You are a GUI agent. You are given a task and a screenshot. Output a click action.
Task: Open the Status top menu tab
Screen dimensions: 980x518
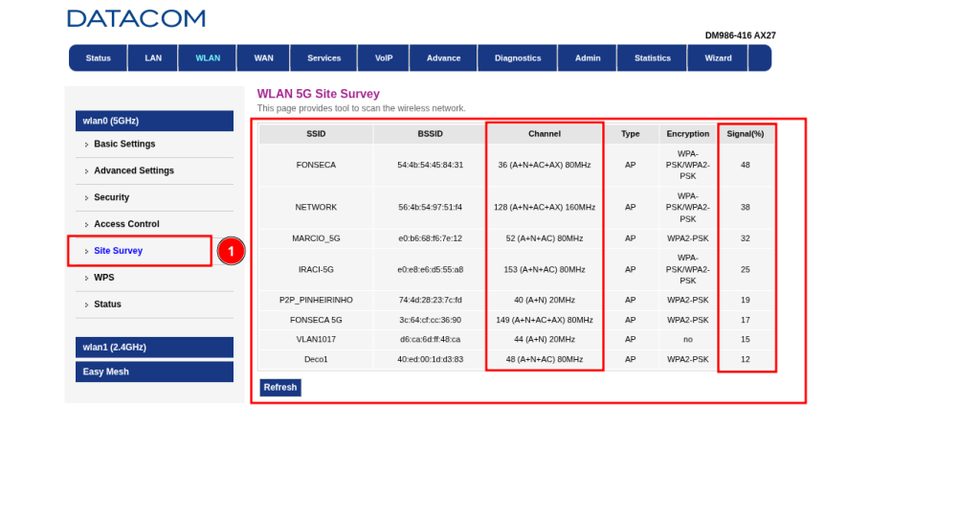click(99, 58)
